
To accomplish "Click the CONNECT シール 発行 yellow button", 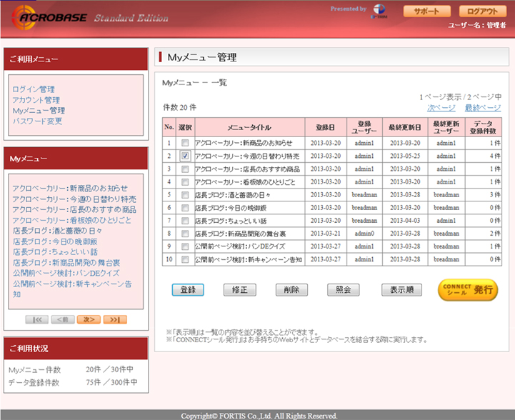I will pos(468,289).
